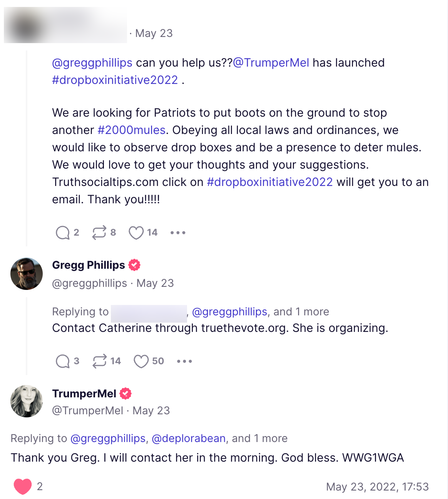Unlike TrumperMel's post with red heart
448x499 pixels.
[23, 486]
